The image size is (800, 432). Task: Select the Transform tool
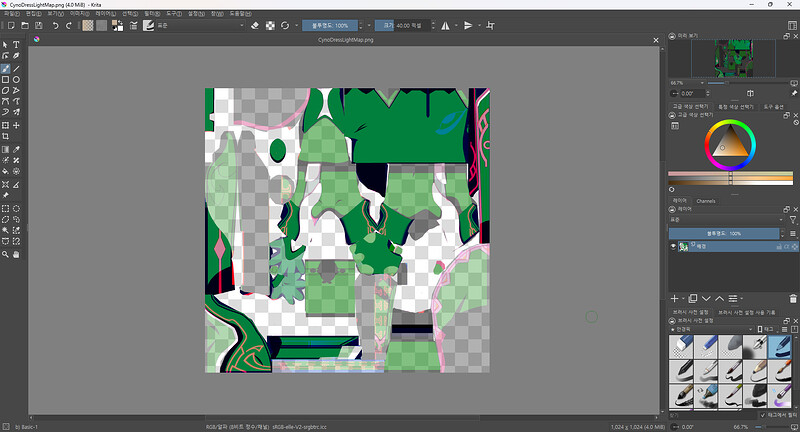(x=6, y=125)
